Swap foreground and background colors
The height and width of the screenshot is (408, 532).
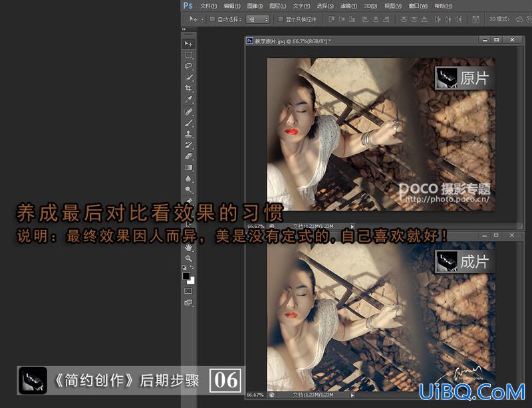pyautogui.click(x=192, y=268)
